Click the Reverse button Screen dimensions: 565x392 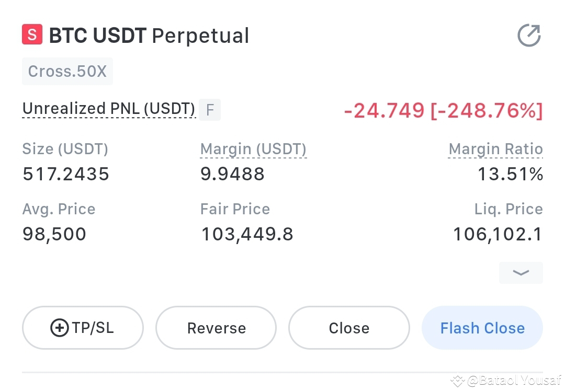point(216,328)
